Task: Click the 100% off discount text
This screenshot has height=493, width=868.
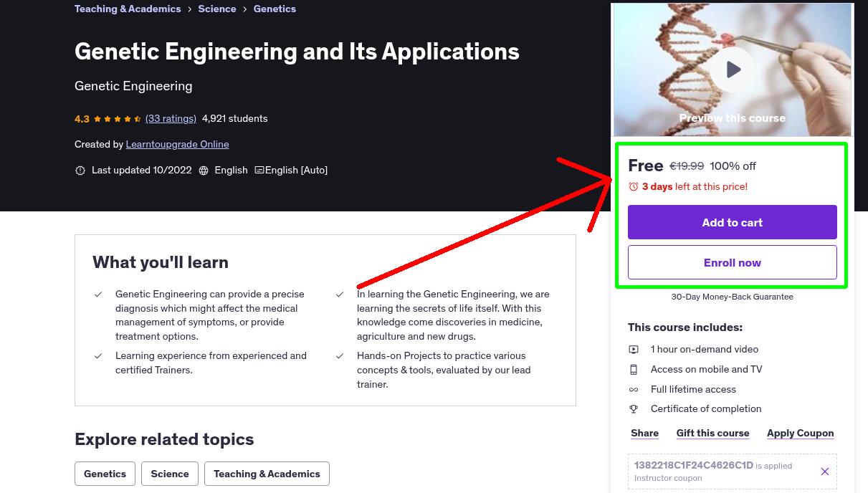Action: tap(733, 166)
